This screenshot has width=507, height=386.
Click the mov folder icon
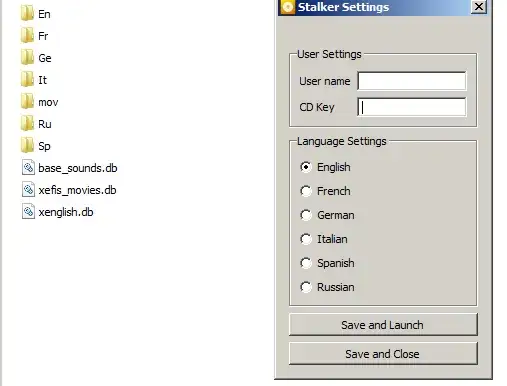click(27, 102)
